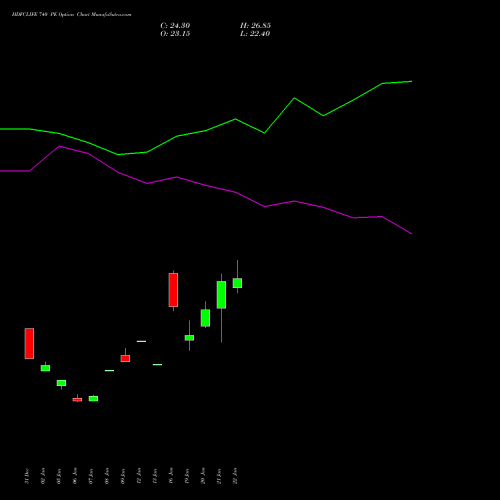This screenshot has width=500, height=500.
Task: Click the flat candle for 13 Jan
Action: pos(157,364)
